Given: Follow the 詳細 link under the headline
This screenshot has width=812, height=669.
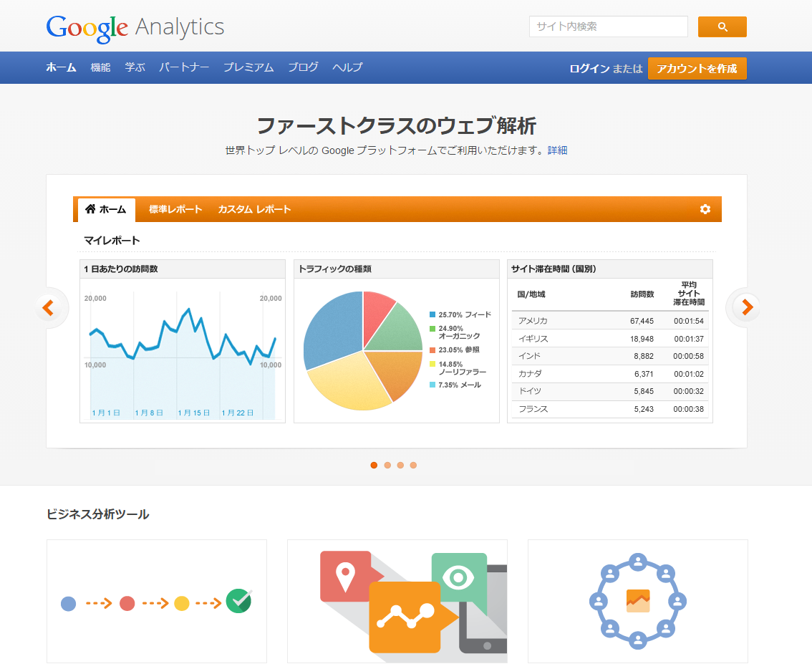Looking at the screenshot, I should click(557, 150).
